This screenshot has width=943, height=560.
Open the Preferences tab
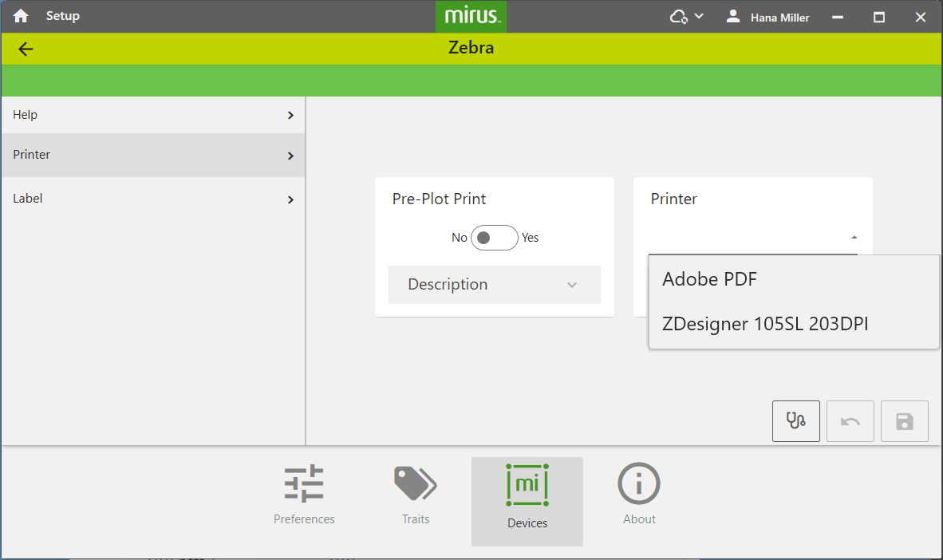[x=304, y=495]
